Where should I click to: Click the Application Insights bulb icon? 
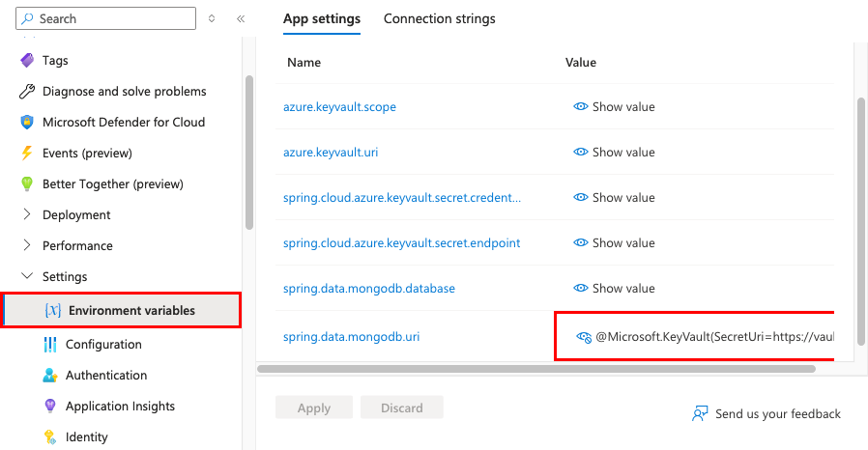coord(50,406)
